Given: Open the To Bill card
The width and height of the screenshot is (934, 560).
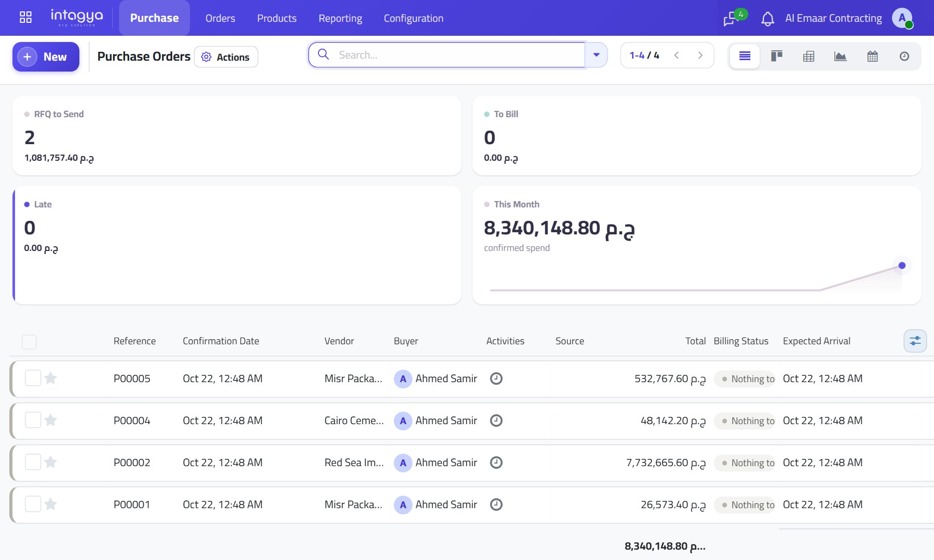Looking at the screenshot, I should [x=697, y=136].
